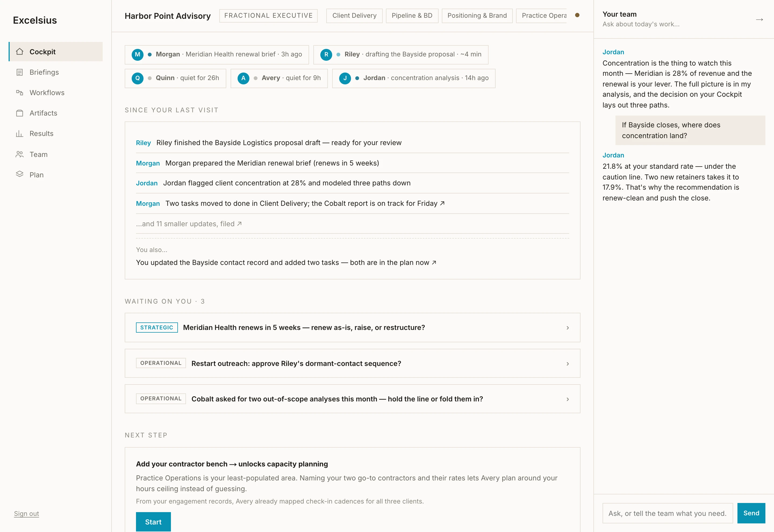Click Jordan link on client concentration update
Image resolution: width=774 pixels, height=532 pixels.
(x=147, y=183)
